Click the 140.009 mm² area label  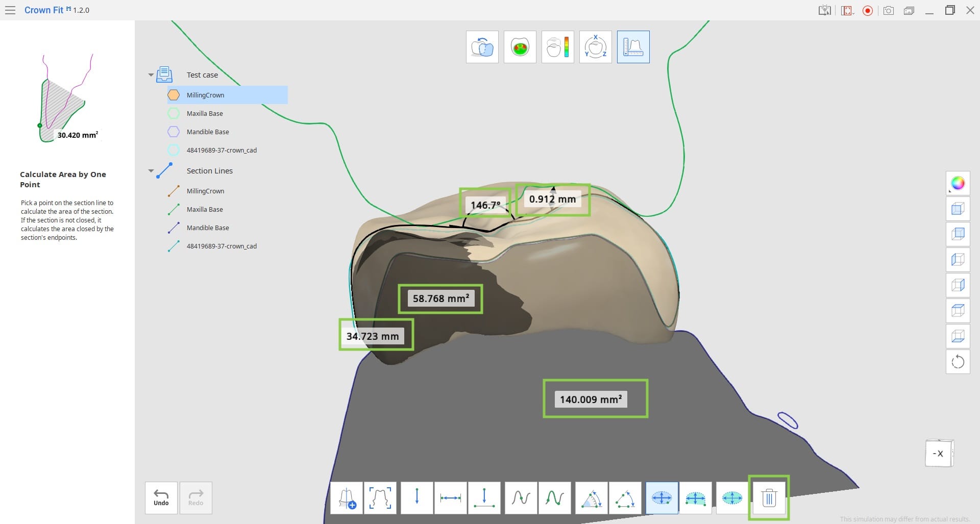tap(591, 399)
